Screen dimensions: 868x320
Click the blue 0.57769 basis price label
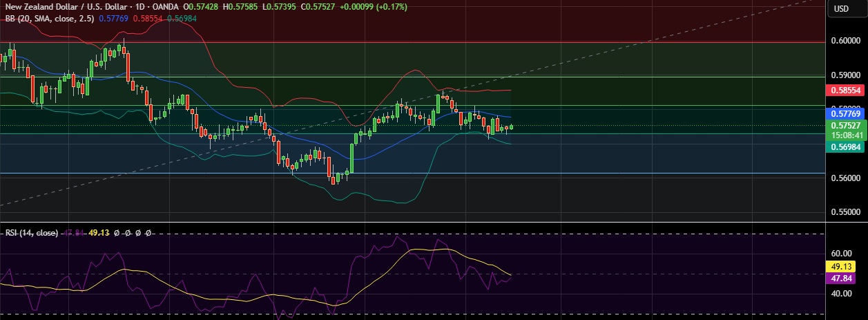844,113
